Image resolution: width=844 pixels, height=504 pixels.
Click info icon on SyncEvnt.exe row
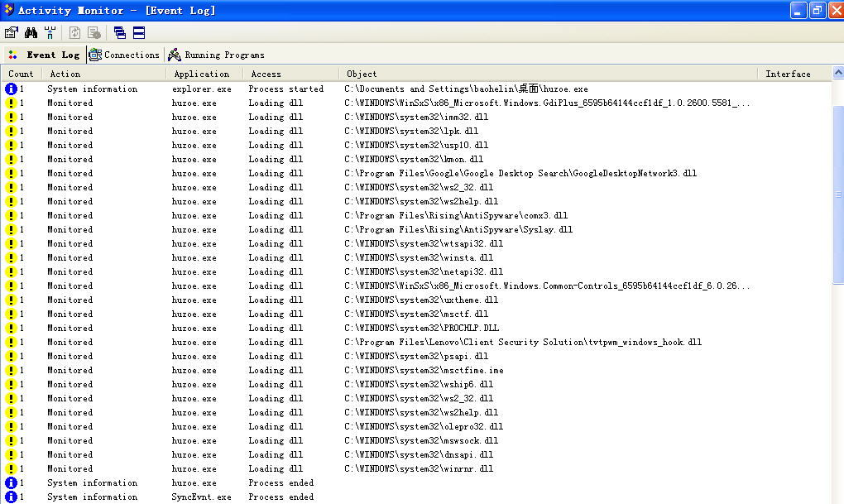(11, 497)
